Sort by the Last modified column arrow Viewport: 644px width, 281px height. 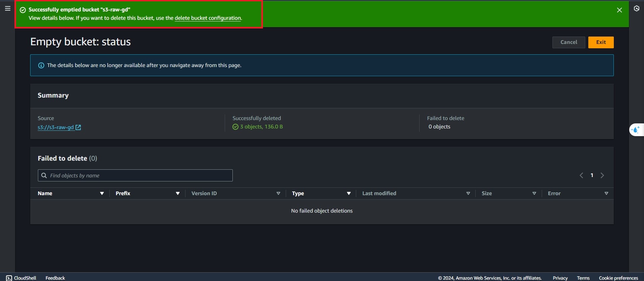(468, 193)
